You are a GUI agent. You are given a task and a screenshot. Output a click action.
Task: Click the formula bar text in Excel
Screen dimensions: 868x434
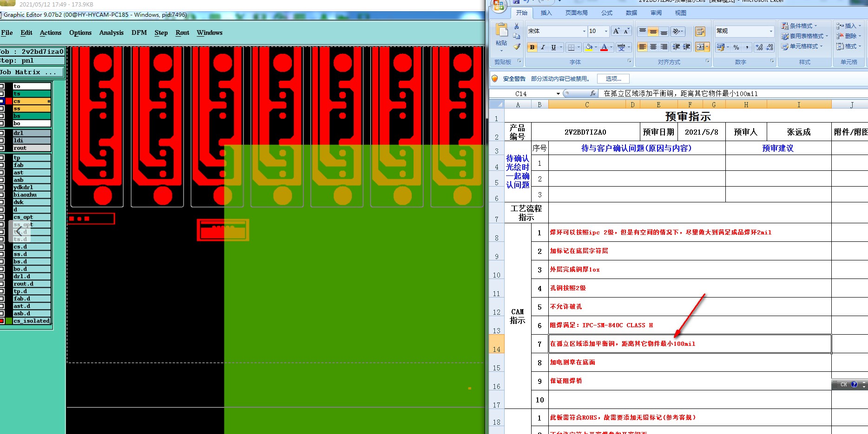click(680, 94)
